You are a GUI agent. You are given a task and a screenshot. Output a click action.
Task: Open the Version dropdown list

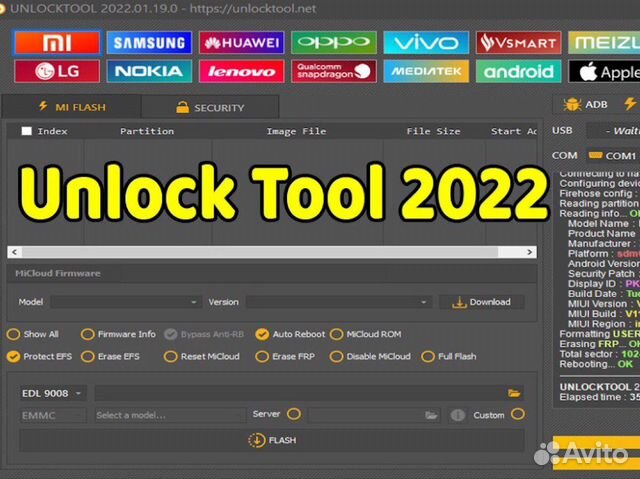338,301
